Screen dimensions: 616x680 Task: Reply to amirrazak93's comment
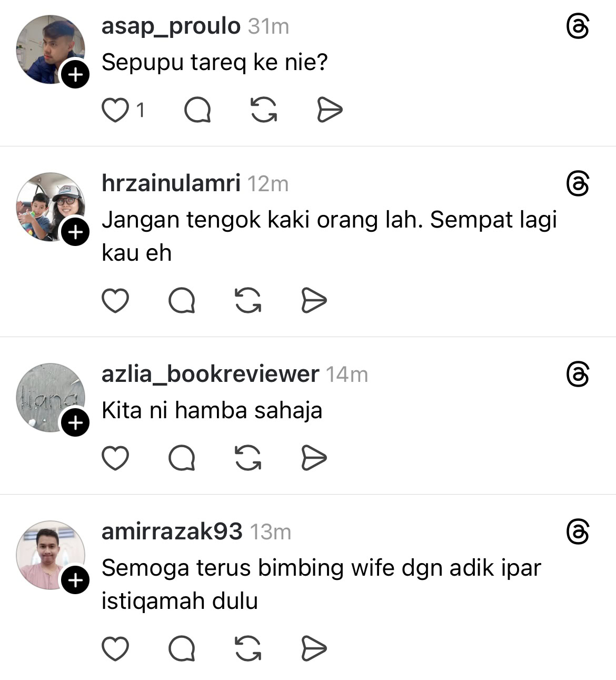182,648
